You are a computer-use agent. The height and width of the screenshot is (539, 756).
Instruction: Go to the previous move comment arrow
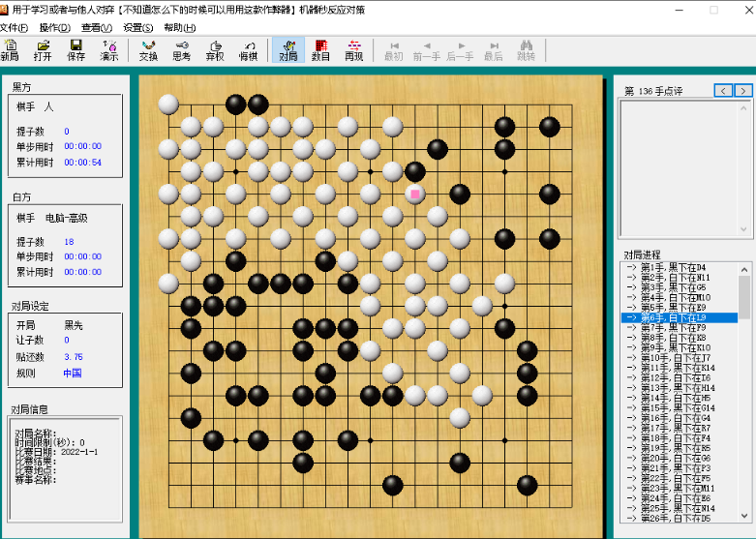coord(723,90)
